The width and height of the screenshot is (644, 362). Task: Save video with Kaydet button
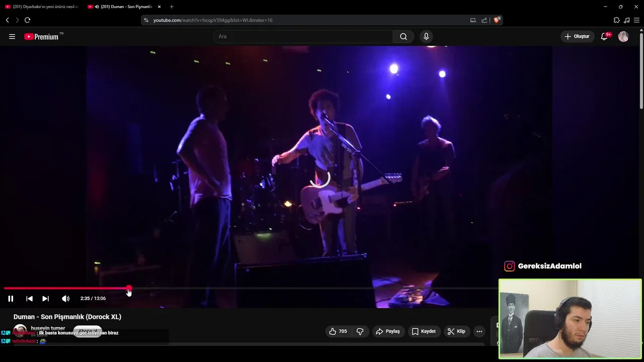coord(424,331)
